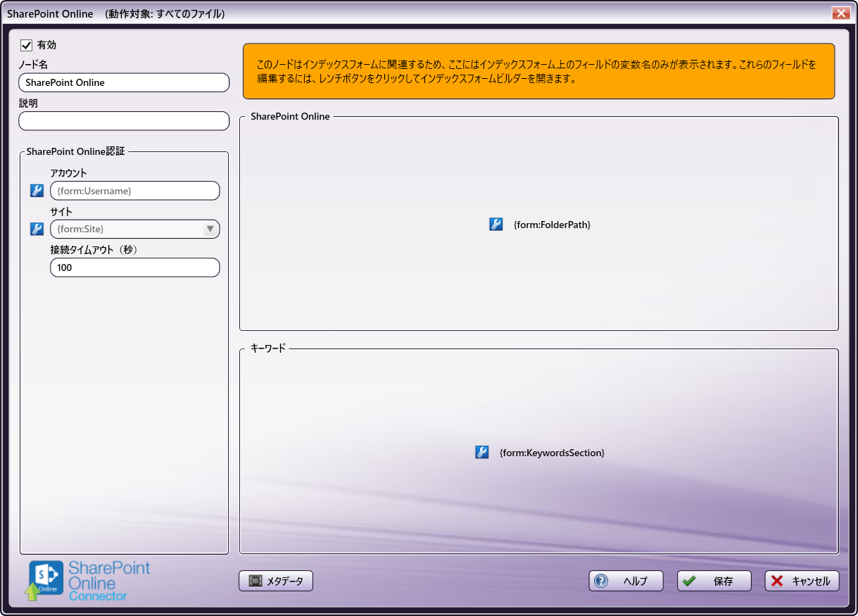Toggle the 有効 checkbox
This screenshot has width=858, height=616.
[x=27, y=45]
